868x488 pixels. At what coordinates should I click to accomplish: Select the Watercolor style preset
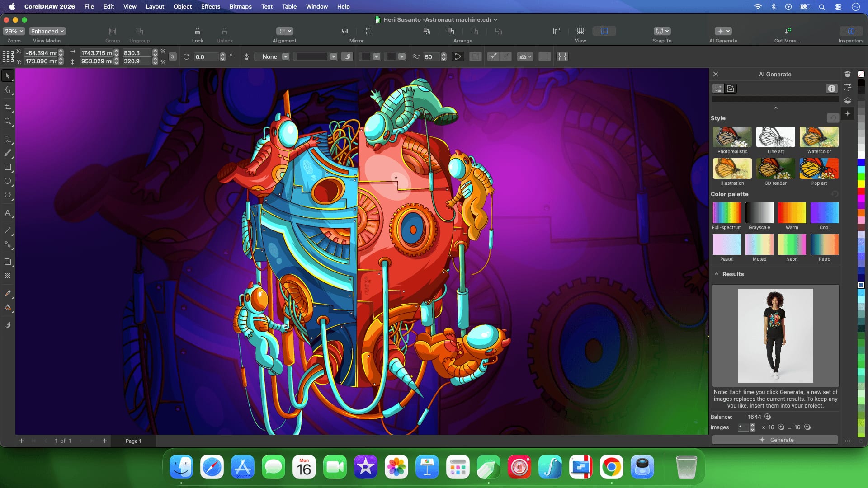coord(819,137)
